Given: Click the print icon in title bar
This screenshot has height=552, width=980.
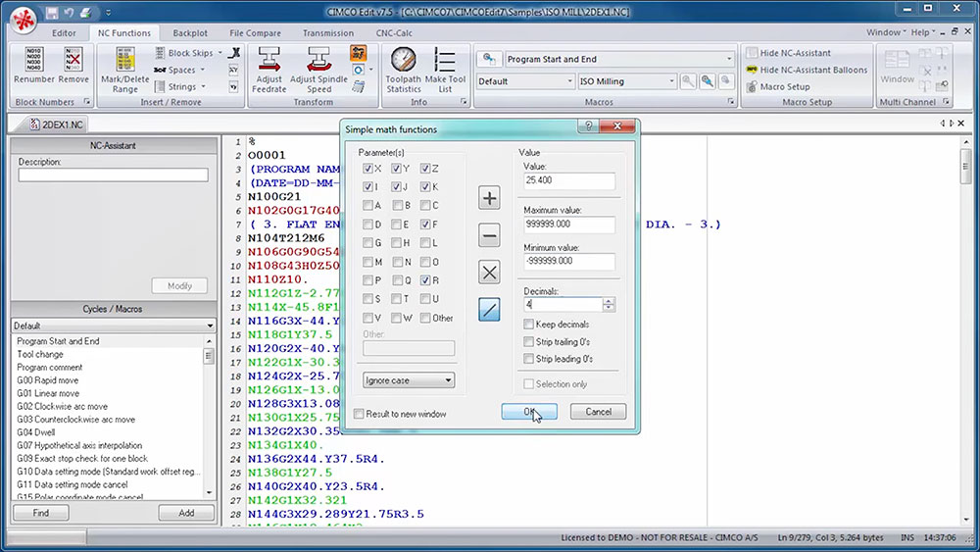Looking at the screenshot, I should point(85,13).
